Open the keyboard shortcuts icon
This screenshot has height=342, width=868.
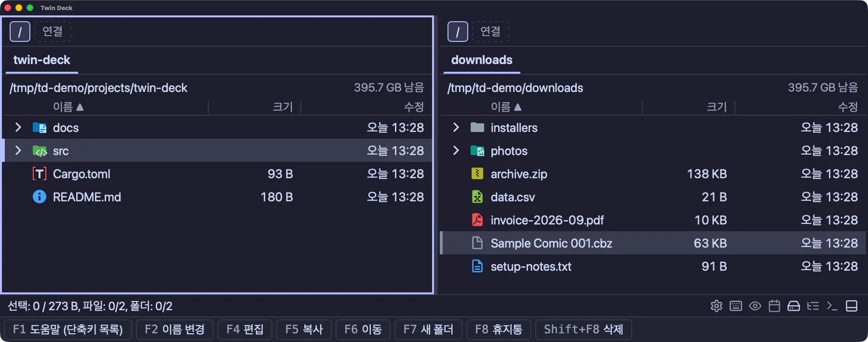coord(736,306)
